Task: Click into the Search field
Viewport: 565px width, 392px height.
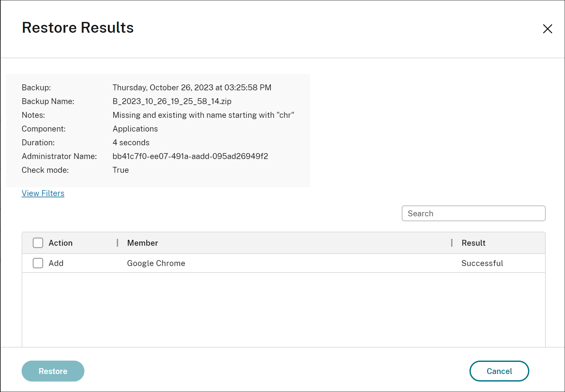Action: pyautogui.click(x=473, y=213)
